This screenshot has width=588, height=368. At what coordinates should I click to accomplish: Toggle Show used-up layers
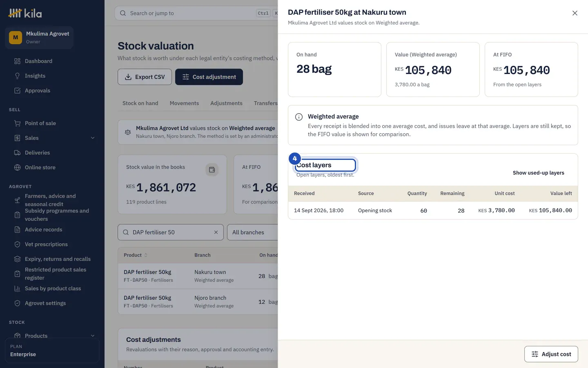538,173
